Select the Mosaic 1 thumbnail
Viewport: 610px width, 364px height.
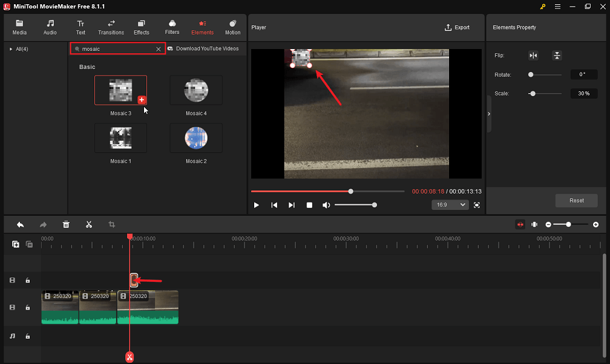[x=120, y=138]
